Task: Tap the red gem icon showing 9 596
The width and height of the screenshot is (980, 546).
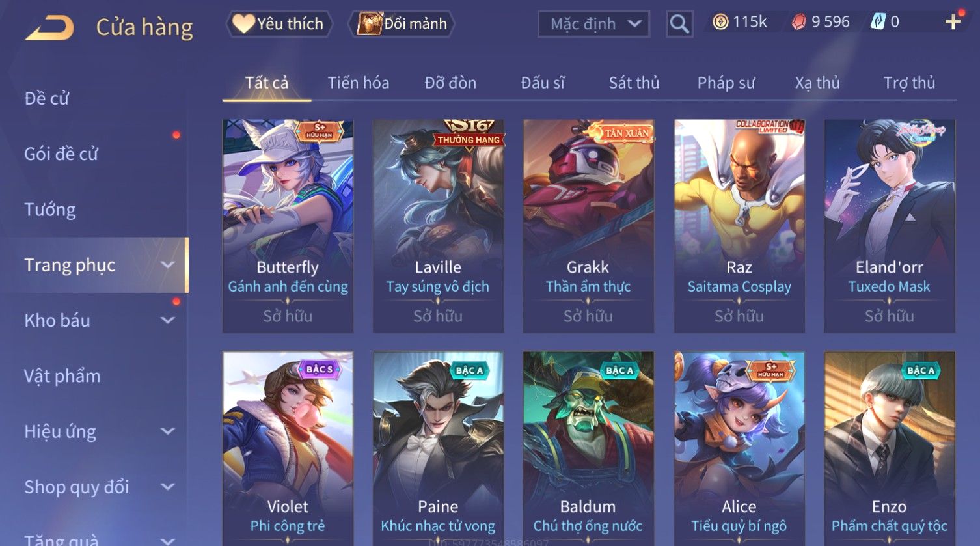Action: pos(798,22)
